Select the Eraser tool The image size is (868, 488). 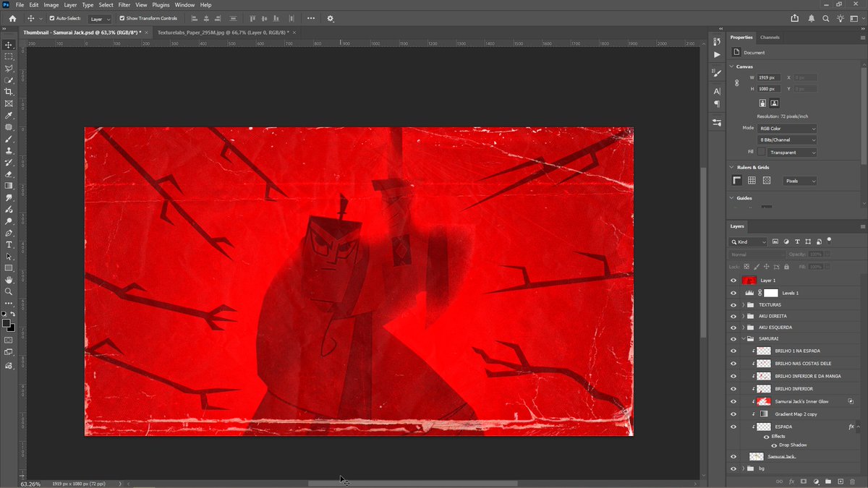pyautogui.click(x=9, y=174)
